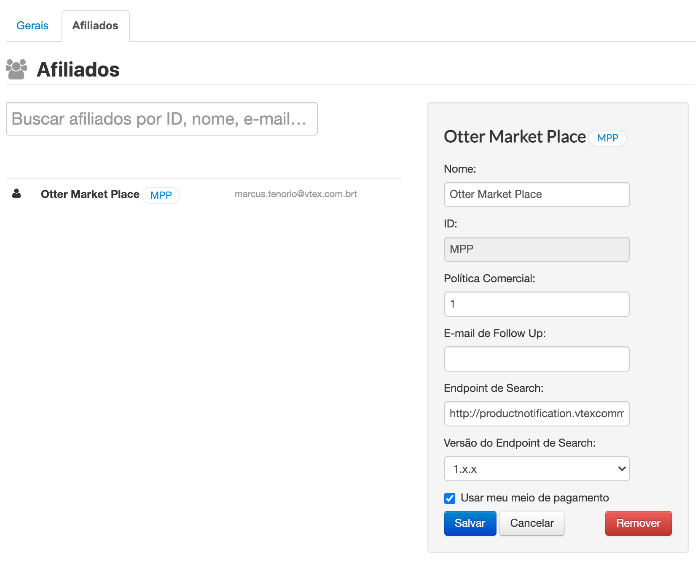
Task: Click the disabled ID field MPP
Action: coord(537,249)
